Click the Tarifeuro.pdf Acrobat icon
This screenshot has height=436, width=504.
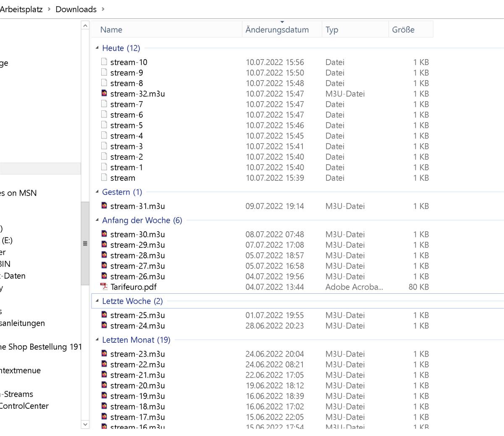pos(104,287)
